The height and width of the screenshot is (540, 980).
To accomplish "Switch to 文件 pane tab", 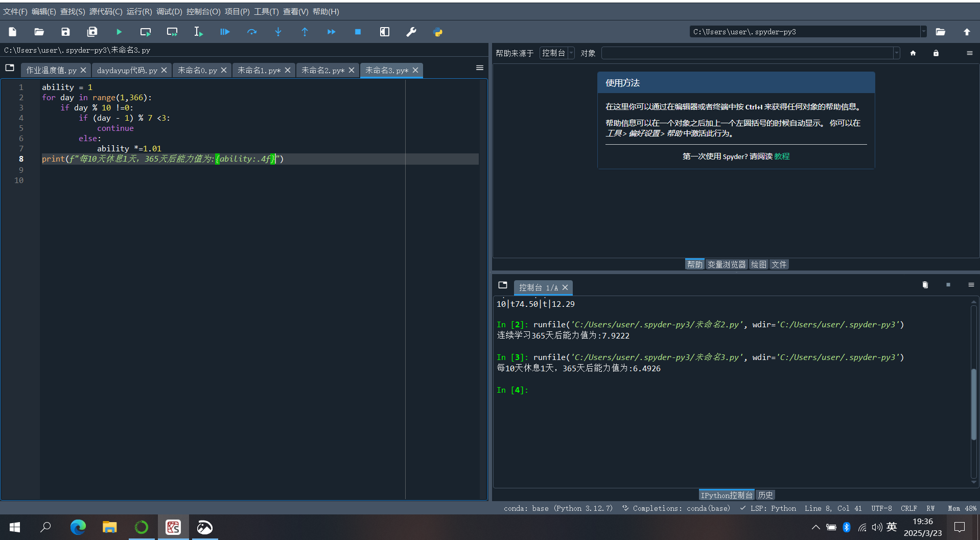I will tap(779, 264).
